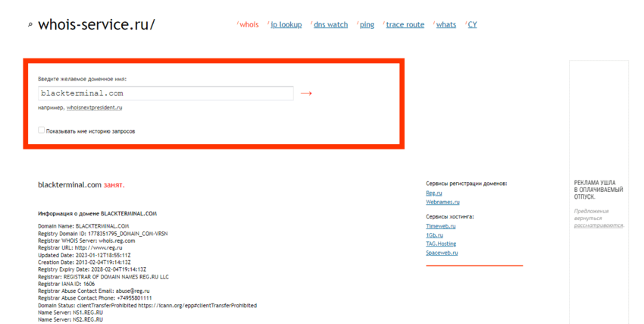This screenshot has height=324, width=644.
Task: Select the CY menu item
Action: [472, 24]
